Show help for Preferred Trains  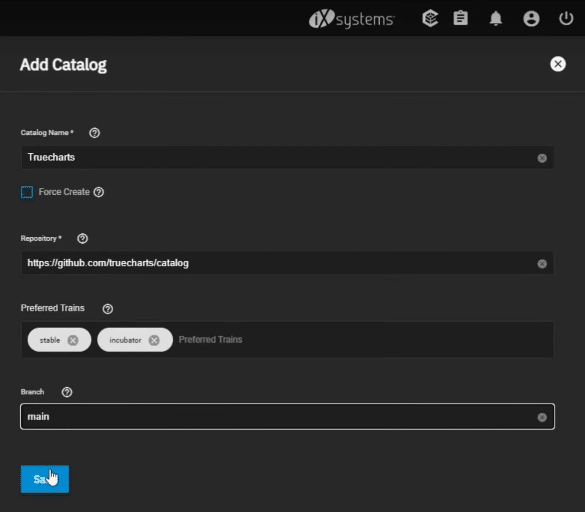click(108, 309)
